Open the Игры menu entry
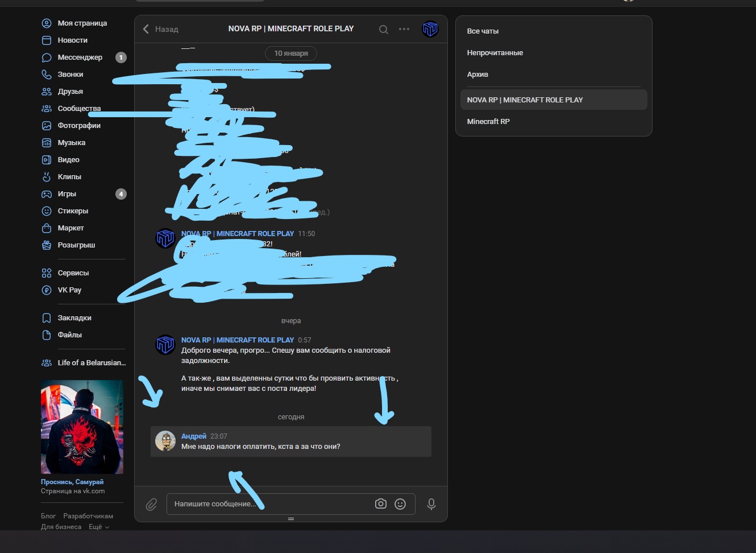The image size is (756, 553). tap(82, 194)
